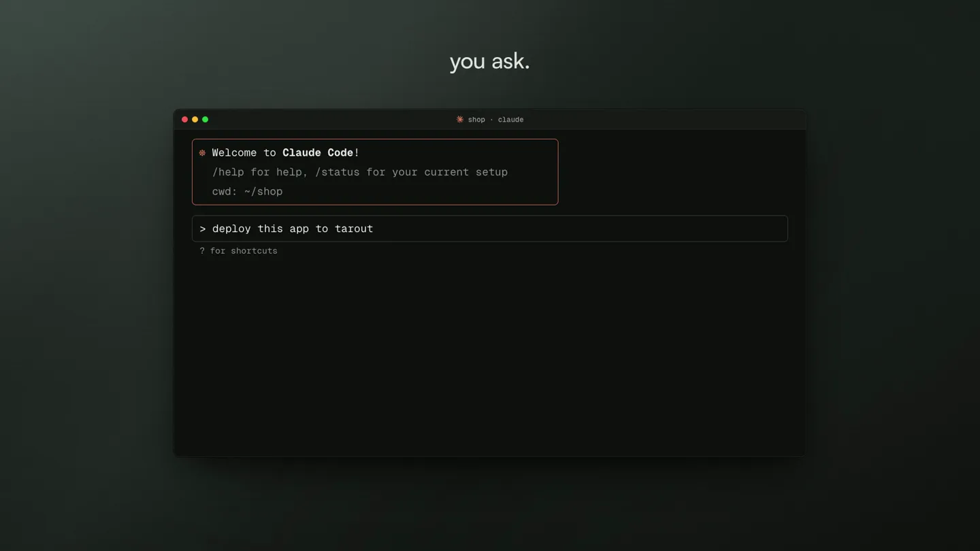The image size is (980, 551).
Task: Click the "Welcome to Claude Code!" text
Action: (286, 153)
